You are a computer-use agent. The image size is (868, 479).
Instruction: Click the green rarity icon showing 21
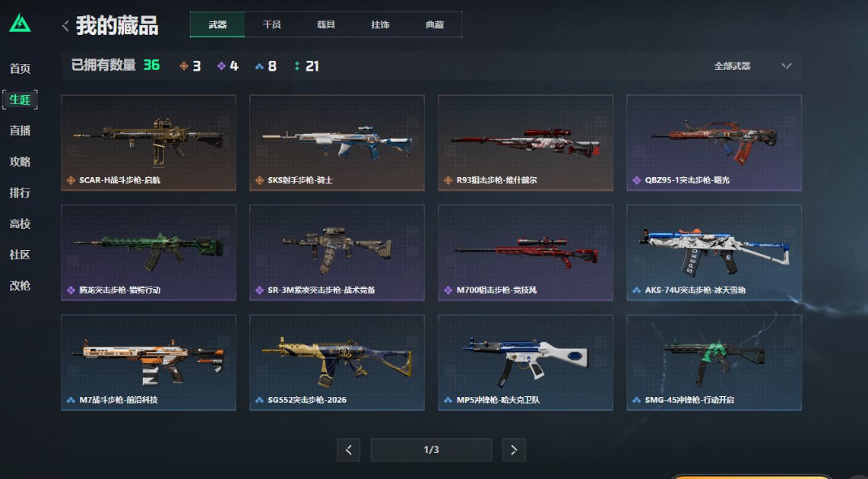tap(306, 66)
